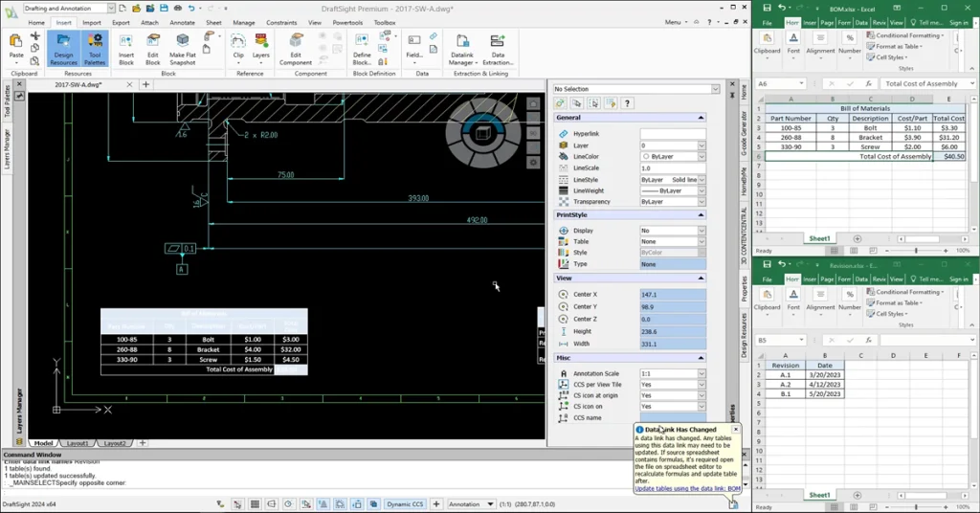The width and height of the screenshot is (980, 513).
Task: Open the Edit Block tool
Action: [x=153, y=48]
